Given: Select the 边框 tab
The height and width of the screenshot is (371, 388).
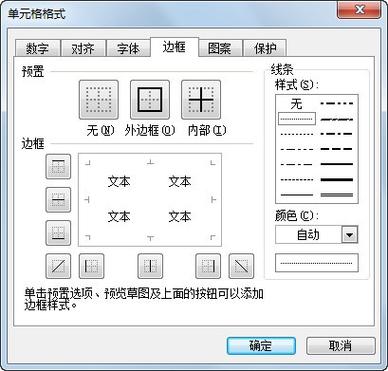Looking at the screenshot, I should [x=174, y=47].
